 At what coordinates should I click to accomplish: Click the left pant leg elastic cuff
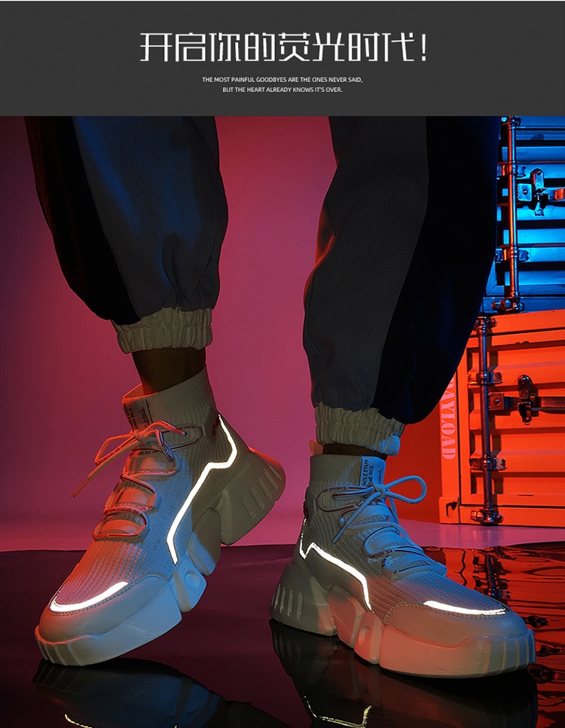point(162,334)
